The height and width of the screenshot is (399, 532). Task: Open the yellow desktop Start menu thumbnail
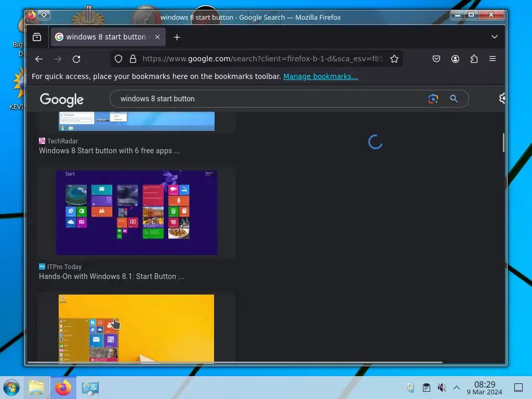click(137, 328)
